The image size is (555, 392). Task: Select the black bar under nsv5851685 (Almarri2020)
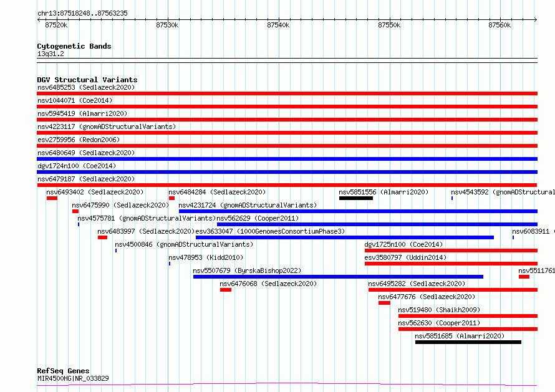point(468,342)
